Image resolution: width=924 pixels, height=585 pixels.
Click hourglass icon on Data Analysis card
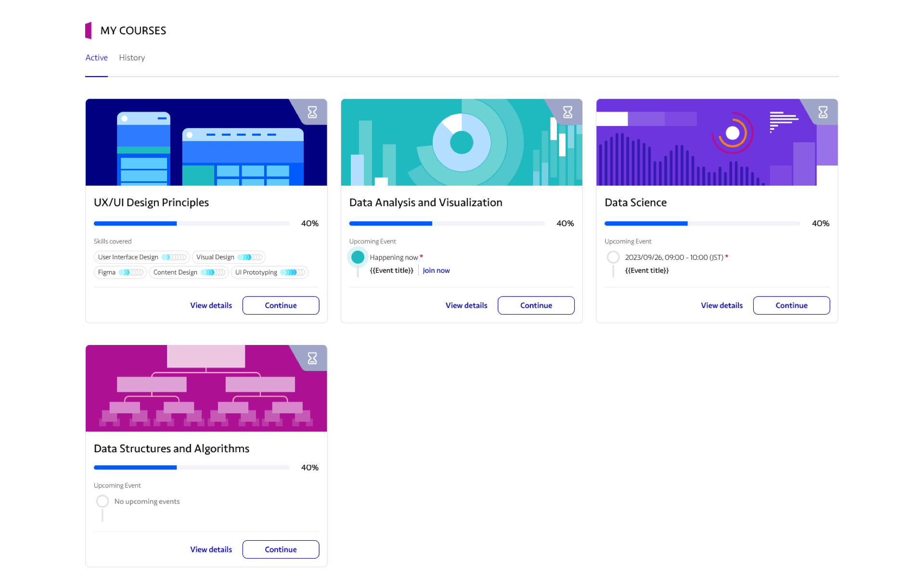(567, 112)
